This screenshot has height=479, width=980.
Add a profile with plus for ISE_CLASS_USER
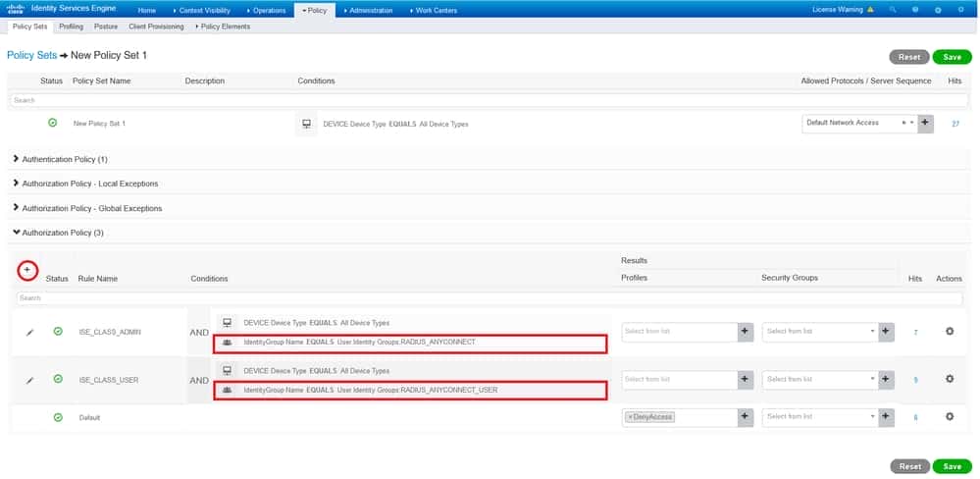745,379
